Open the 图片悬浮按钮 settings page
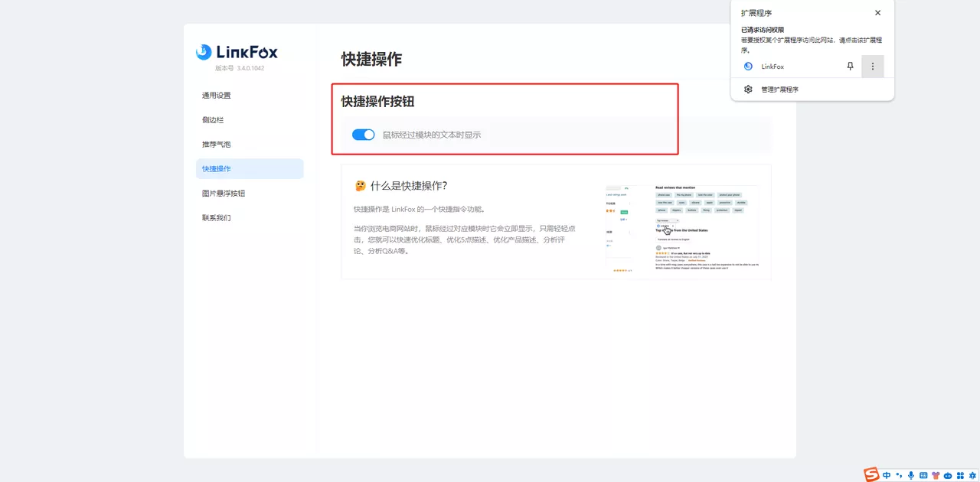Viewport: 980px width, 482px height. (x=223, y=193)
